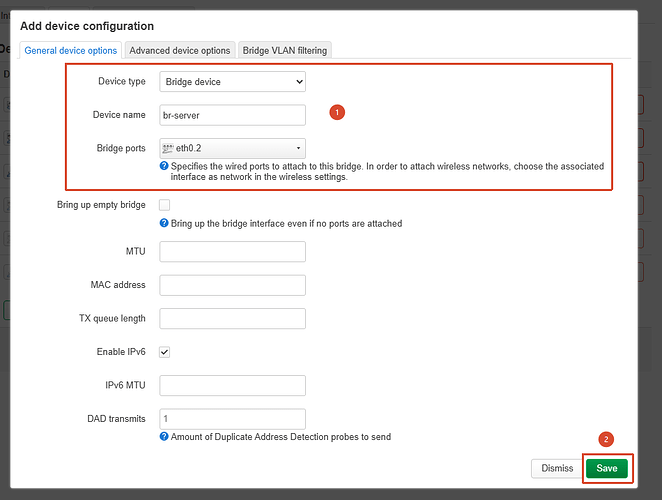Click help icon for empty bridge hint
662x500 pixels.
[164, 223]
